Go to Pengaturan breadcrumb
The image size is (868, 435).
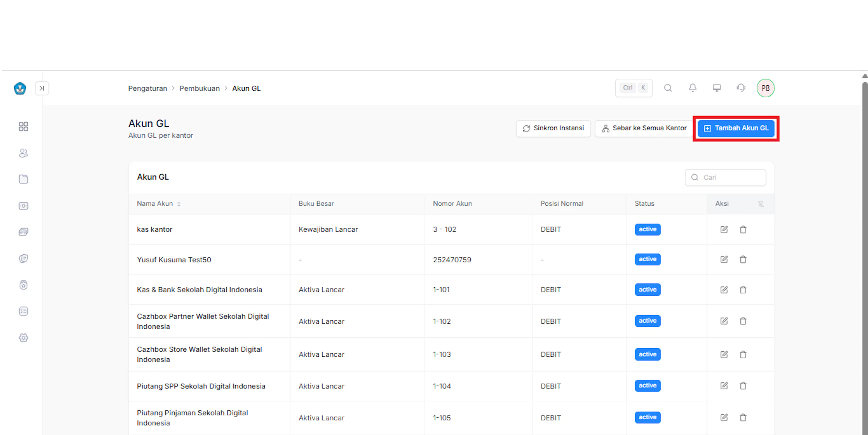148,89
